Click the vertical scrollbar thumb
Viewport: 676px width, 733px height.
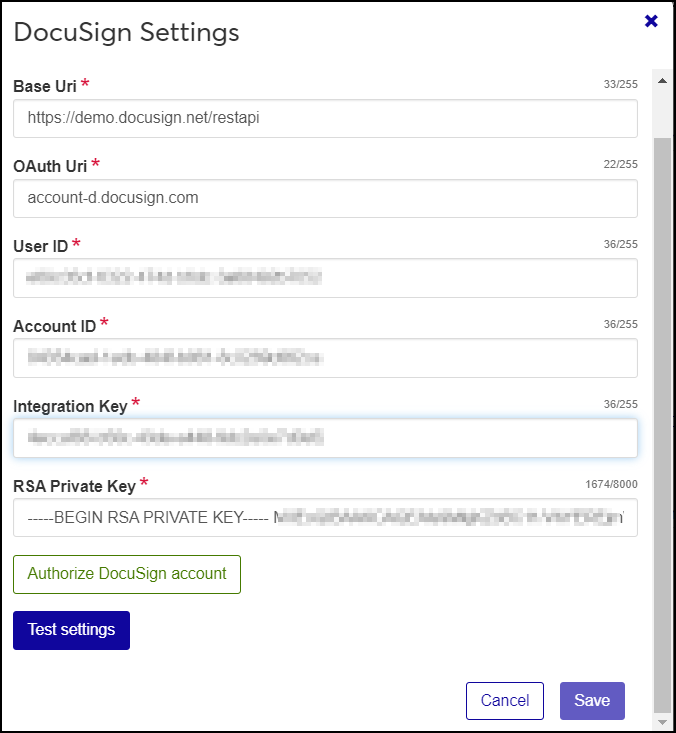[661, 420]
